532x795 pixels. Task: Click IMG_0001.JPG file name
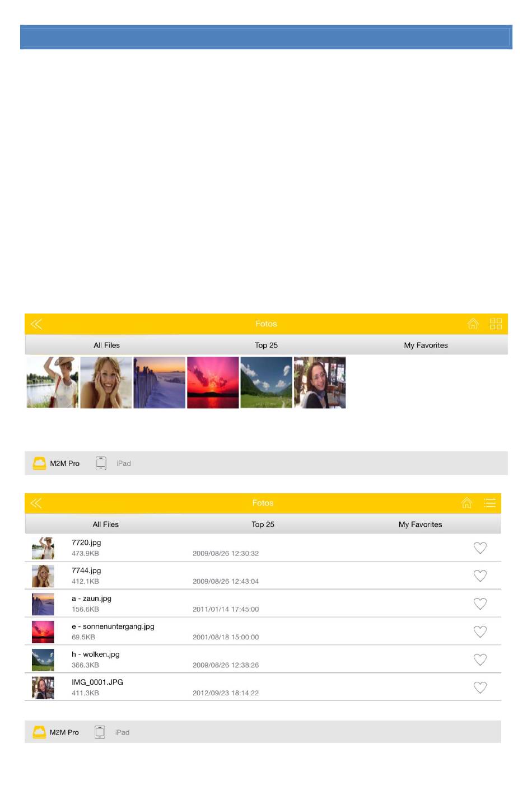click(97, 682)
